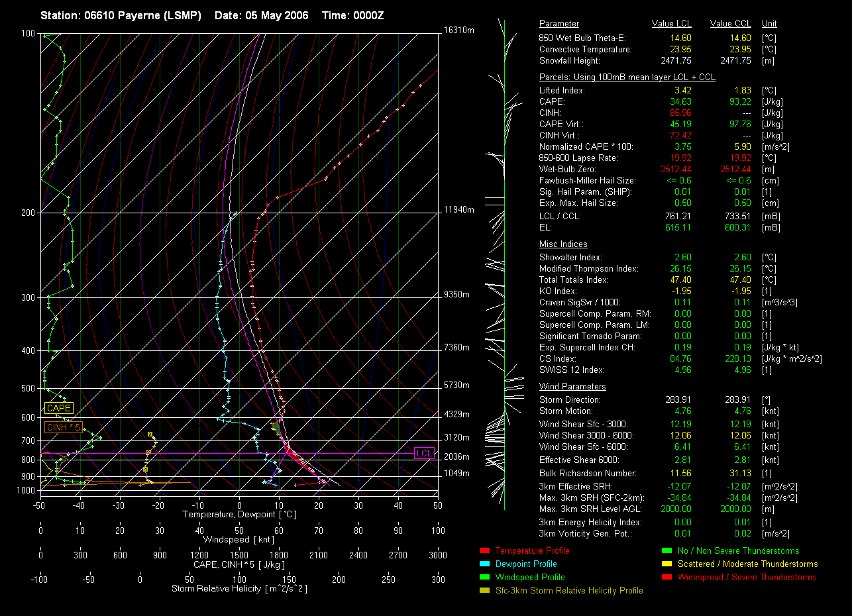This screenshot has width=852, height=616.
Task: Select the yellow Scattered Thunderstorms legend swatch
Action: [666, 564]
